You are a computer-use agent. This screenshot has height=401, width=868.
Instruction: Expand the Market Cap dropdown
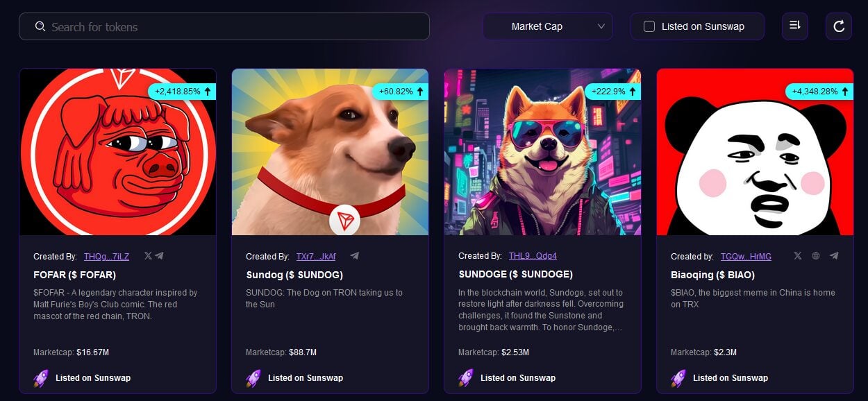(548, 26)
